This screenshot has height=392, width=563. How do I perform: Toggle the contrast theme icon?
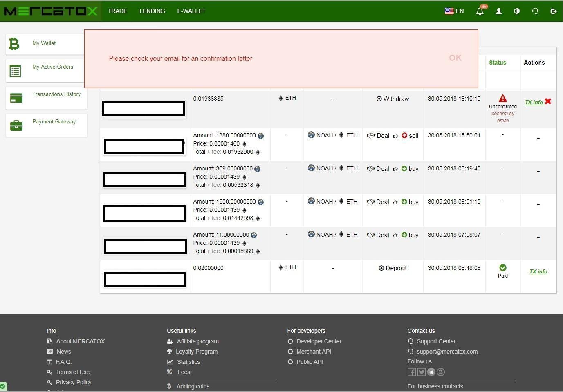(x=517, y=11)
